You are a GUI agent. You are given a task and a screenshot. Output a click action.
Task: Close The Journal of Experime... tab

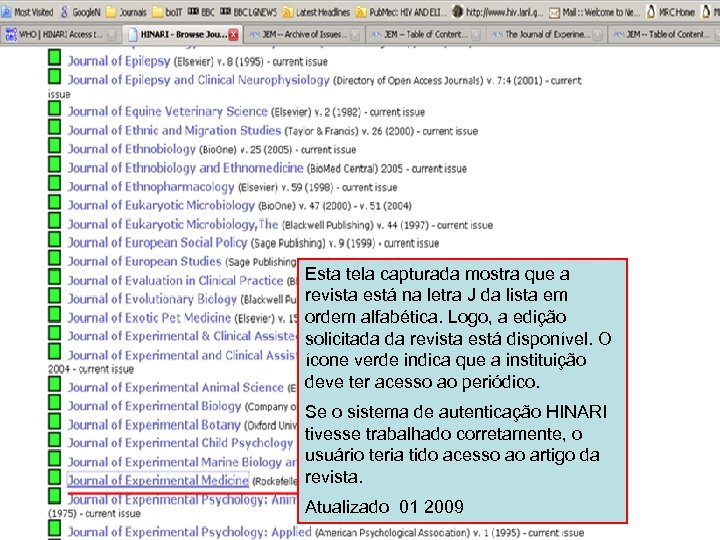point(597,34)
